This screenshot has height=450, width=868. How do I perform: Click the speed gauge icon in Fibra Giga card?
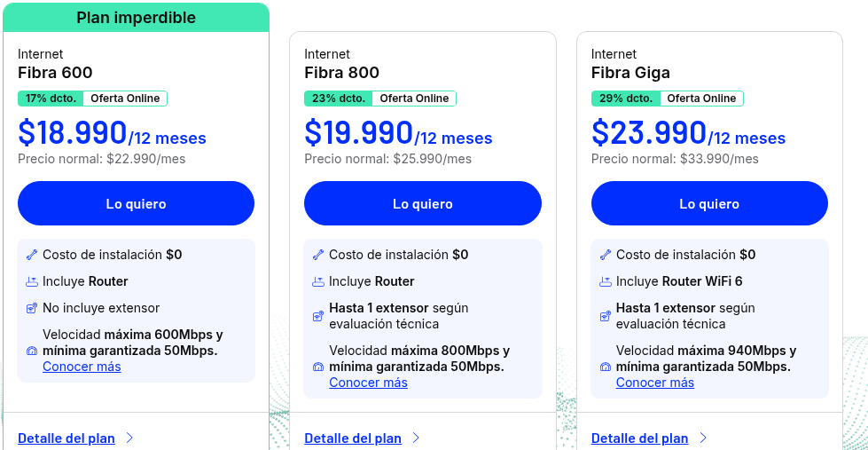pyautogui.click(x=605, y=367)
